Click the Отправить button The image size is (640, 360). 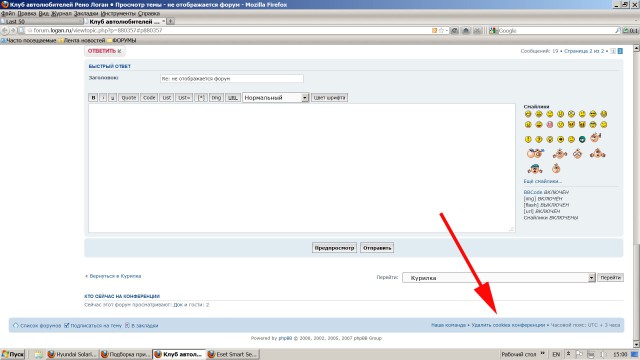[x=377, y=248]
